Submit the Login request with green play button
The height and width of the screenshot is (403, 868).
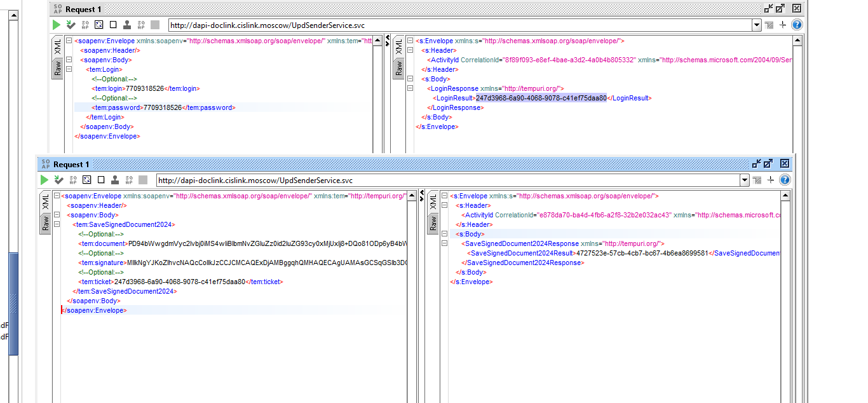pos(57,25)
